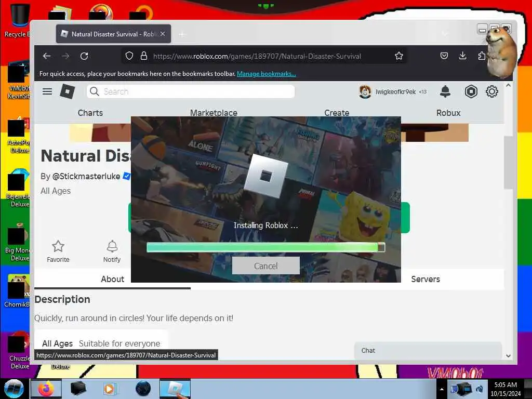532x399 pixels.
Task: Open a new browser tab
Action: pos(182,34)
